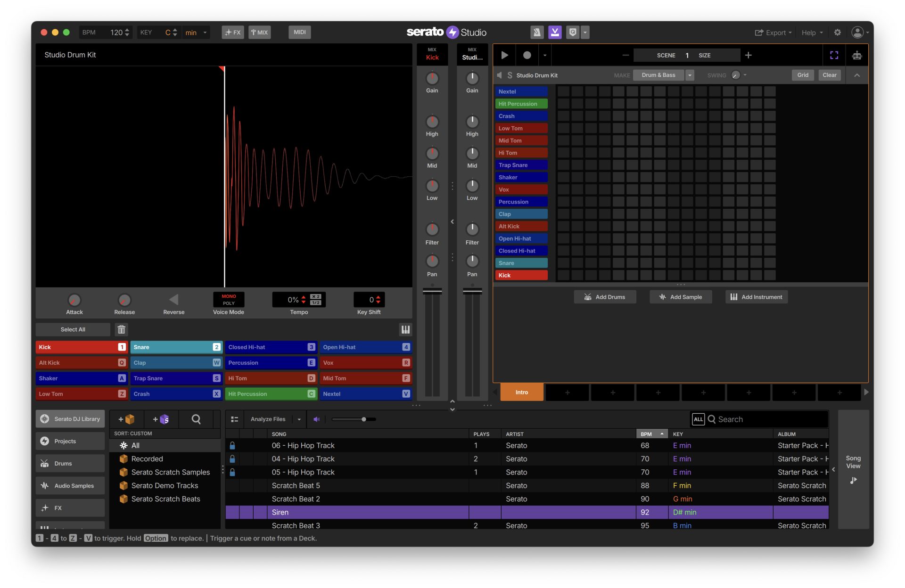Expand the Export menu
The height and width of the screenshot is (588, 905).
(x=773, y=33)
